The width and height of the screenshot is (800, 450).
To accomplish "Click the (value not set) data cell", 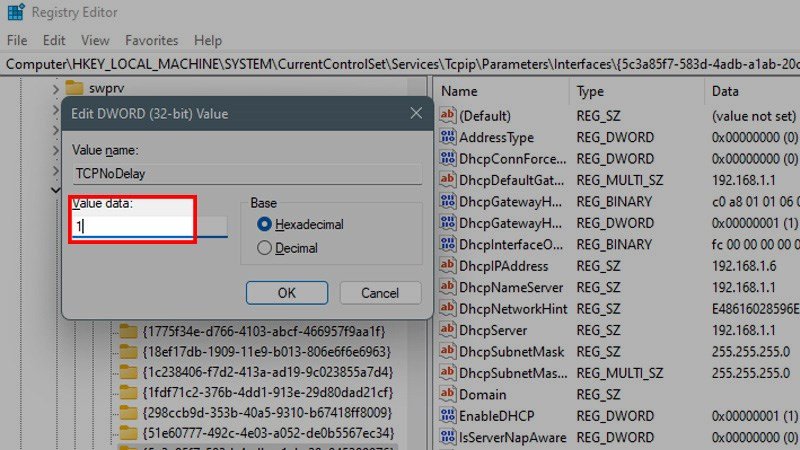I will click(x=754, y=116).
